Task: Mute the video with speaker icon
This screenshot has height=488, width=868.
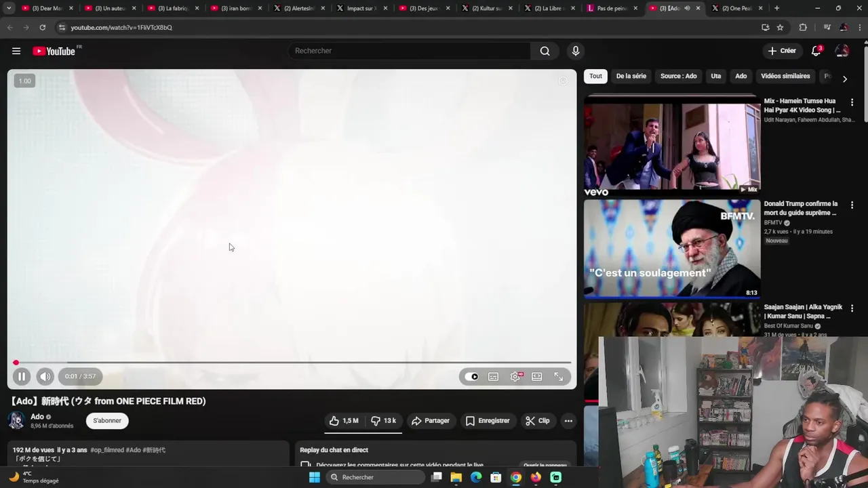Action: (x=45, y=376)
